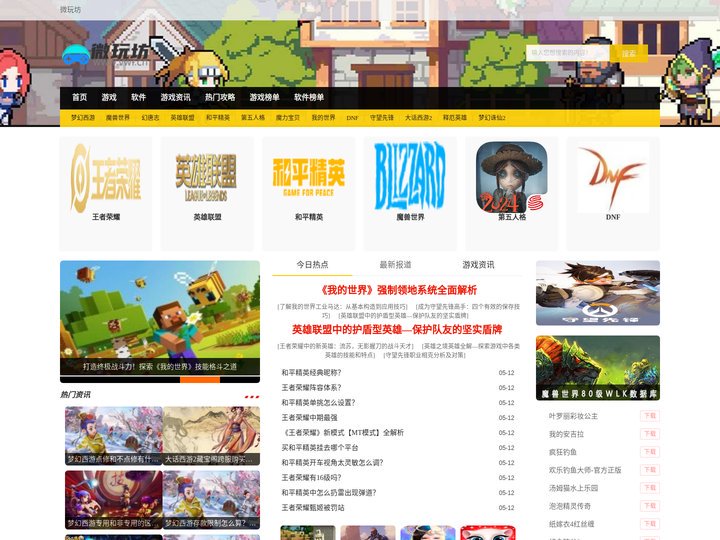Open article 王者荣耀有16级吗?
720x540 pixels.
[x=311, y=478]
